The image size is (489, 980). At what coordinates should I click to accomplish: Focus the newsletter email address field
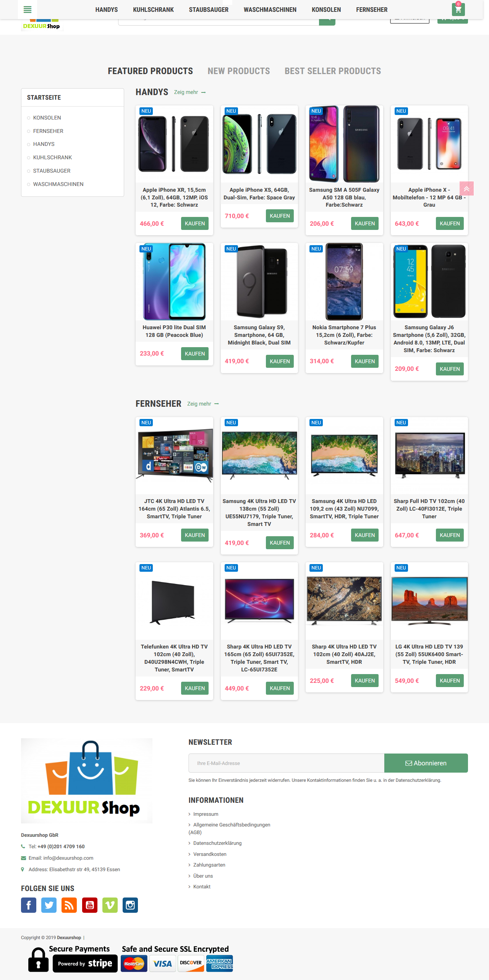[286, 763]
